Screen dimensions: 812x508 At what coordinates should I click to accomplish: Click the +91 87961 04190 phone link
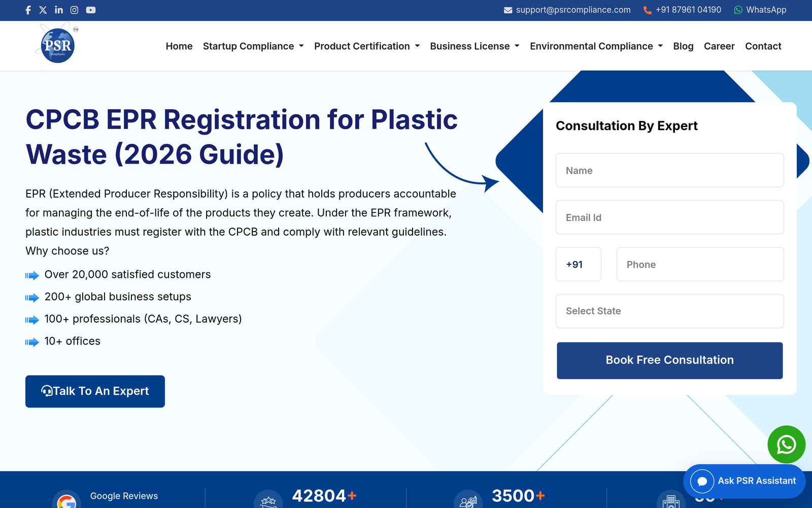click(688, 10)
